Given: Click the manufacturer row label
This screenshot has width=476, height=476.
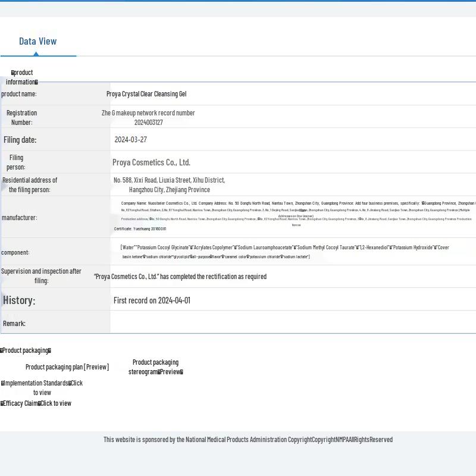Looking at the screenshot, I should [x=19, y=218].
